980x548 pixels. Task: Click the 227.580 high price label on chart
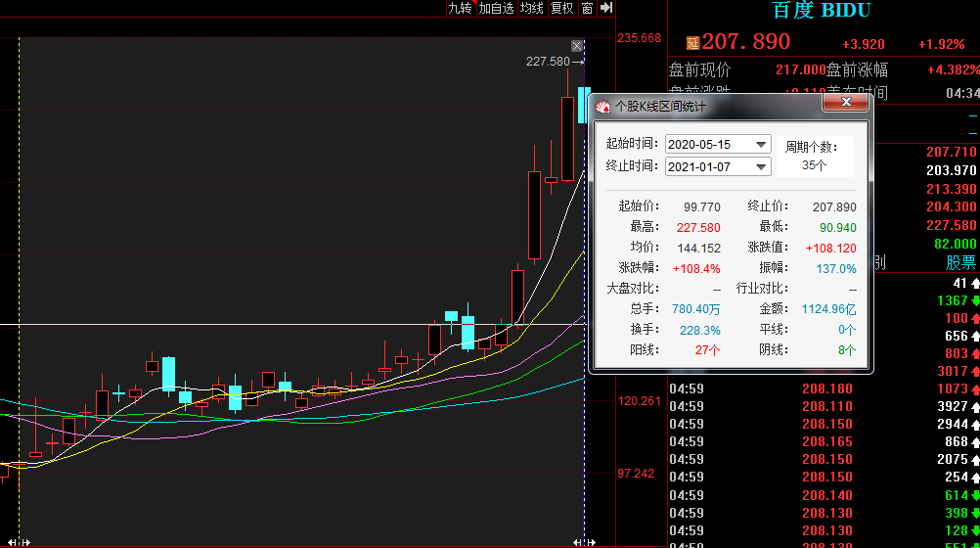click(x=548, y=62)
